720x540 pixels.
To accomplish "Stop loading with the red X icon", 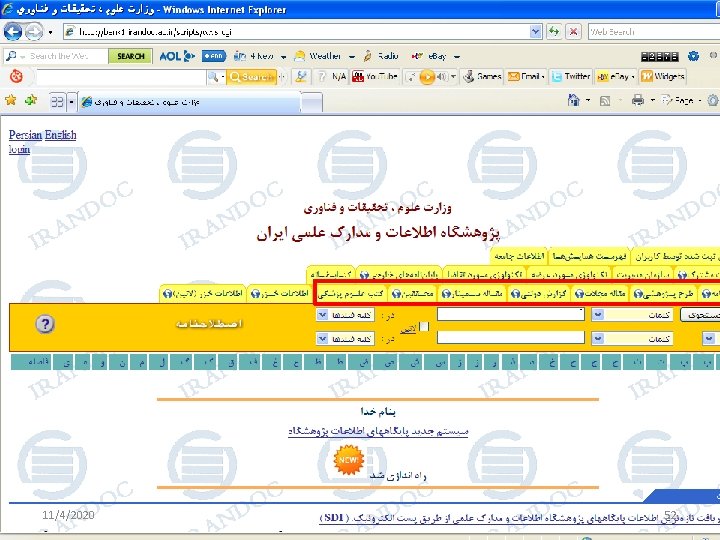I will click(573, 31).
